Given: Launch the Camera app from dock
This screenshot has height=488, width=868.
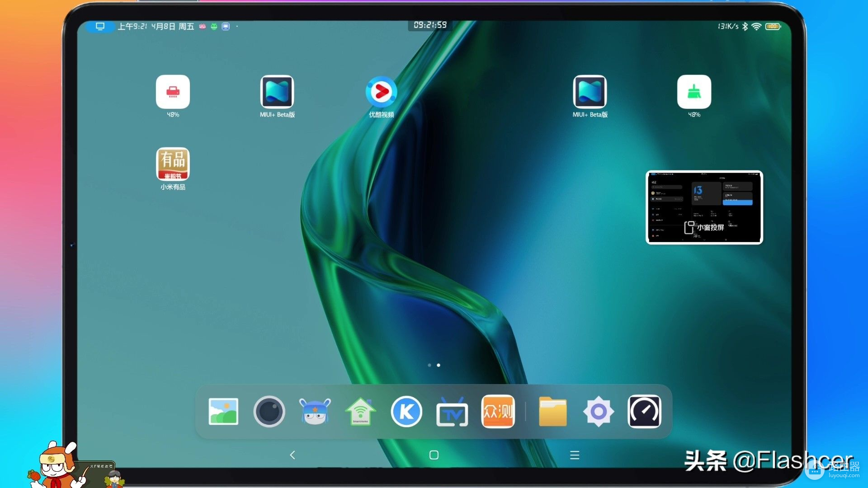Looking at the screenshot, I should click(269, 411).
